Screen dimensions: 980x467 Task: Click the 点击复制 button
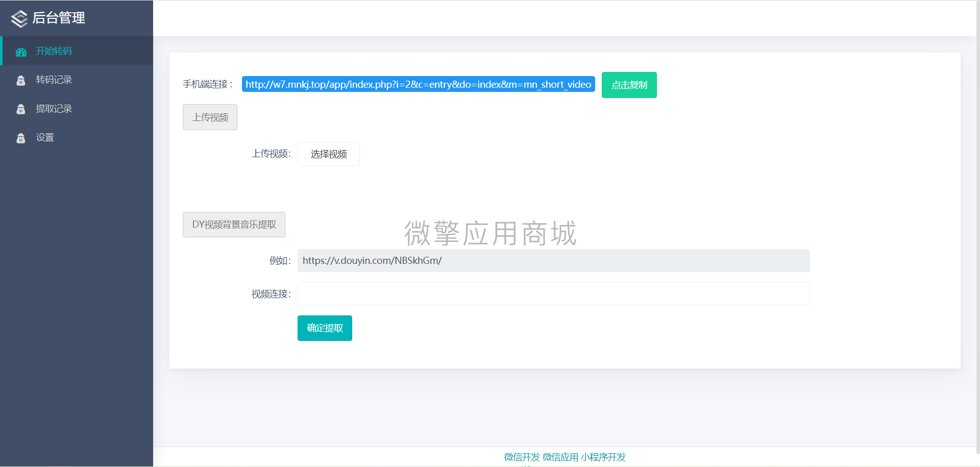(x=629, y=85)
